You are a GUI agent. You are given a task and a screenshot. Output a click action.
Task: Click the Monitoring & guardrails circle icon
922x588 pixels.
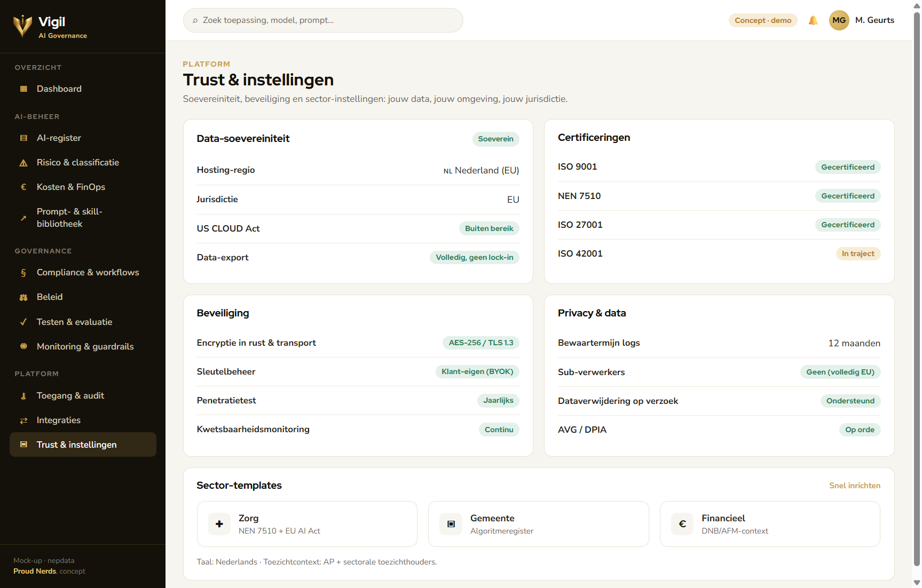coord(23,346)
